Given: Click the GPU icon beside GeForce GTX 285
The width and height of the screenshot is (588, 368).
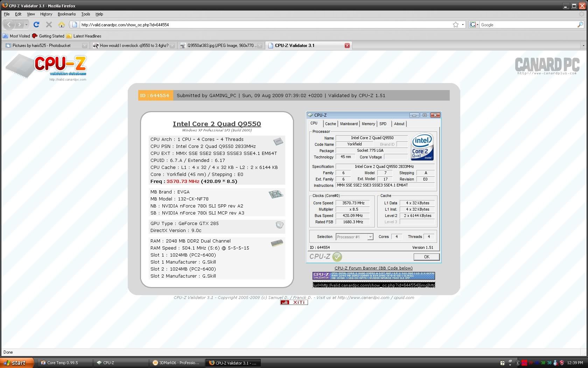Looking at the screenshot, I should coord(279,225).
